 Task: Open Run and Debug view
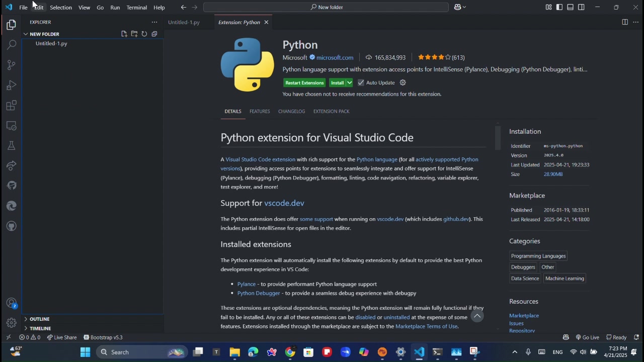click(x=11, y=85)
